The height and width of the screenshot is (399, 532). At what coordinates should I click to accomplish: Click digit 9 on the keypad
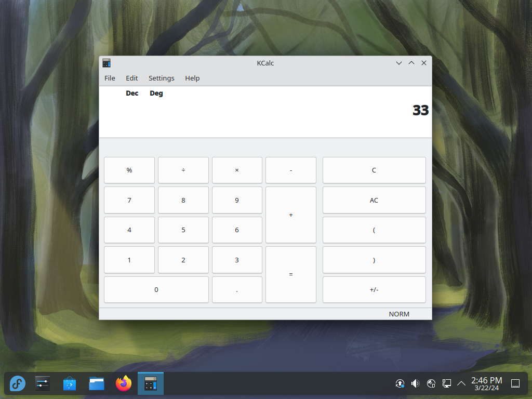pyautogui.click(x=237, y=200)
